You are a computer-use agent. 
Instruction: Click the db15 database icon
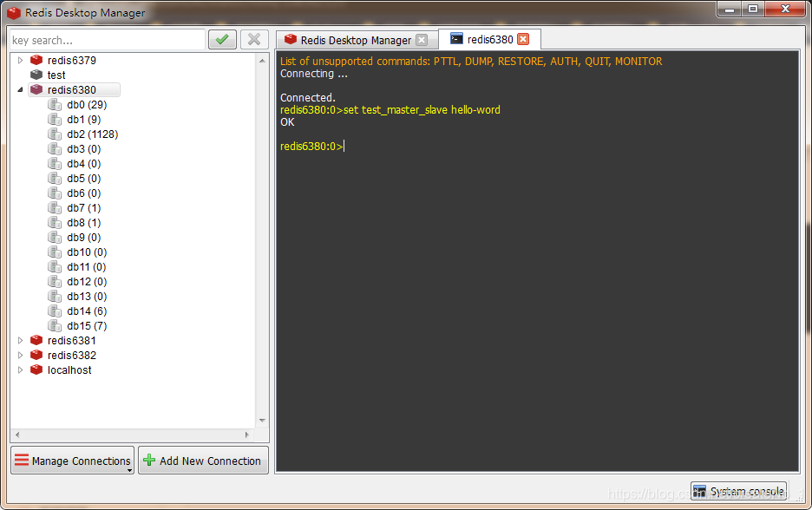pyautogui.click(x=55, y=325)
